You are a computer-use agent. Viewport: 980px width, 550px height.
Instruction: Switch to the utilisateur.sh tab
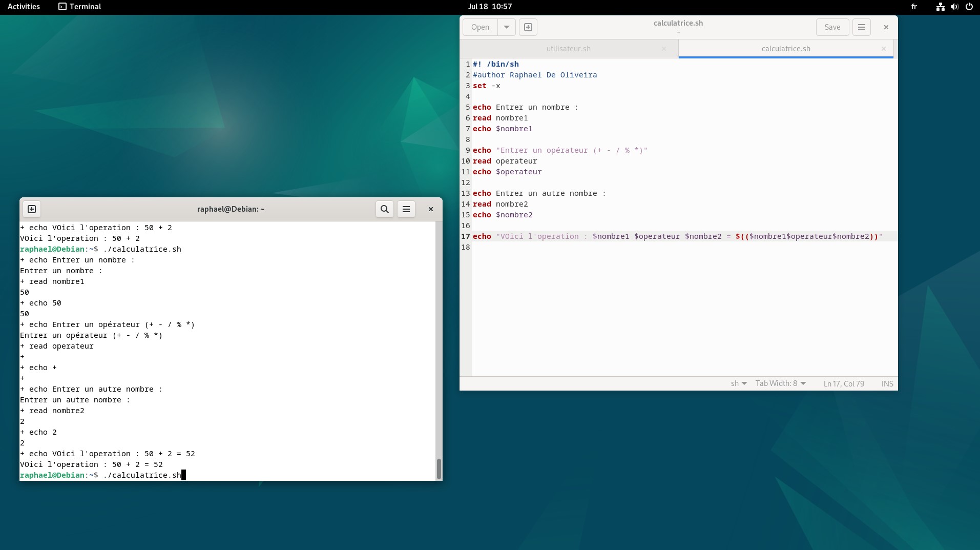[x=568, y=49]
